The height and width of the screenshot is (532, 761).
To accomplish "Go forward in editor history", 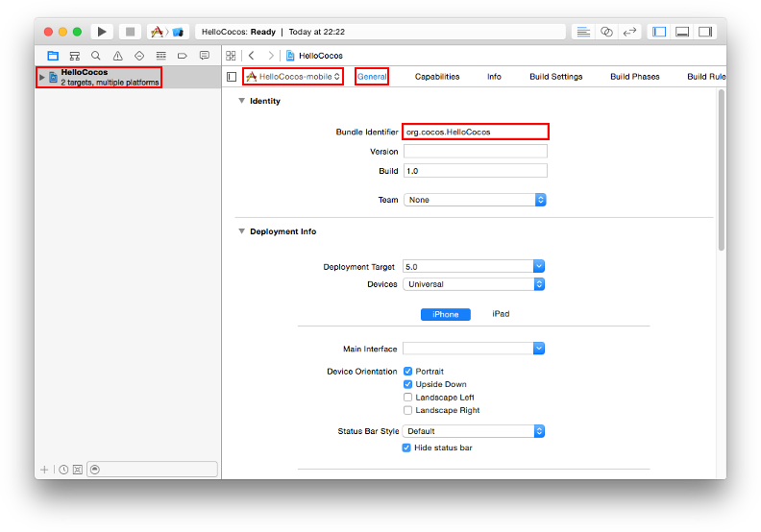I will [x=271, y=56].
